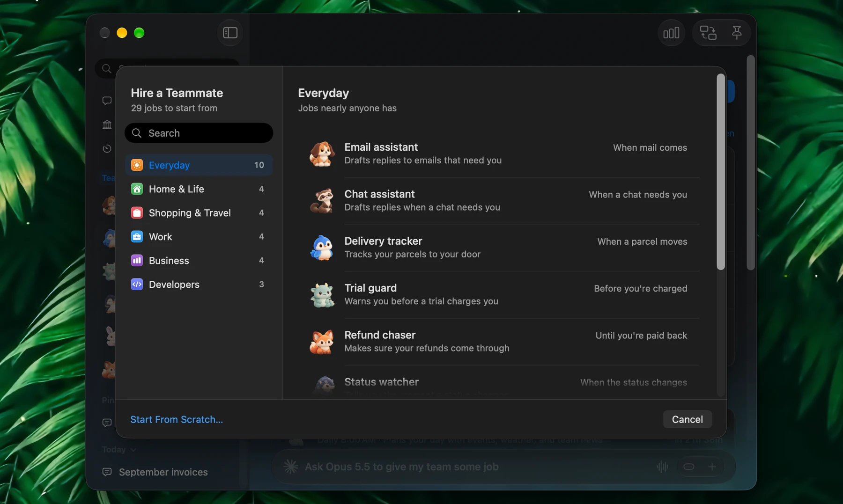The width and height of the screenshot is (843, 504).
Task: Click the Trial guard dragon avatar
Action: coord(322,295)
